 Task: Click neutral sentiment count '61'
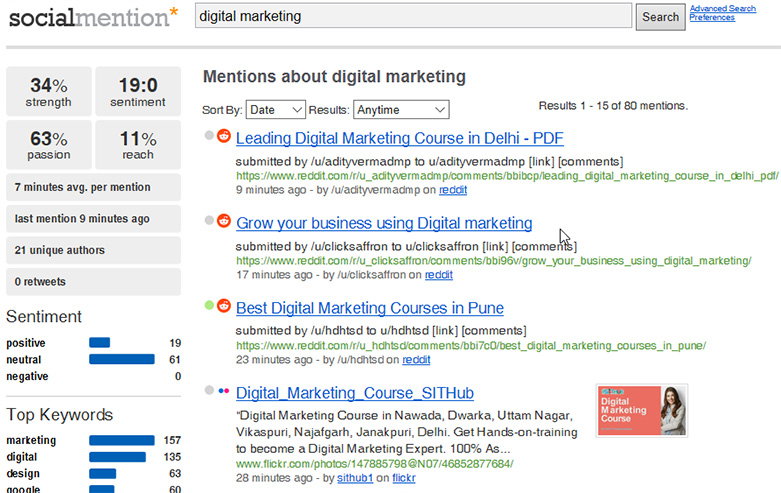(175, 360)
